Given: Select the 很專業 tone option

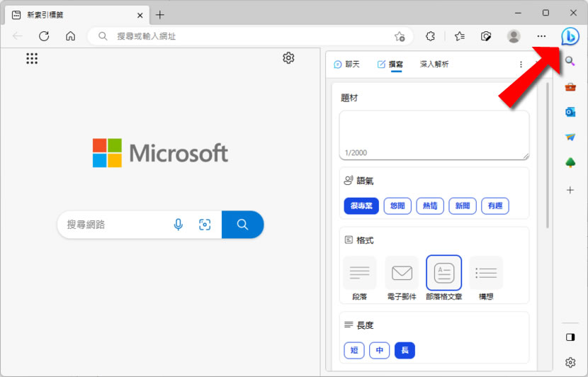Looking at the screenshot, I should [361, 206].
